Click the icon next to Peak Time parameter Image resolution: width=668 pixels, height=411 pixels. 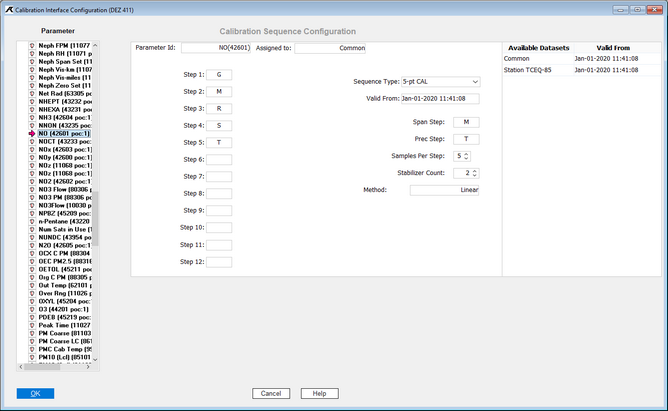[x=32, y=327]
